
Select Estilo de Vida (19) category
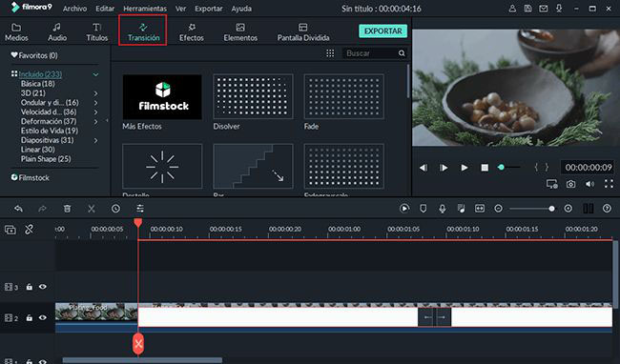pyautogui.click(x=50, y=131)
